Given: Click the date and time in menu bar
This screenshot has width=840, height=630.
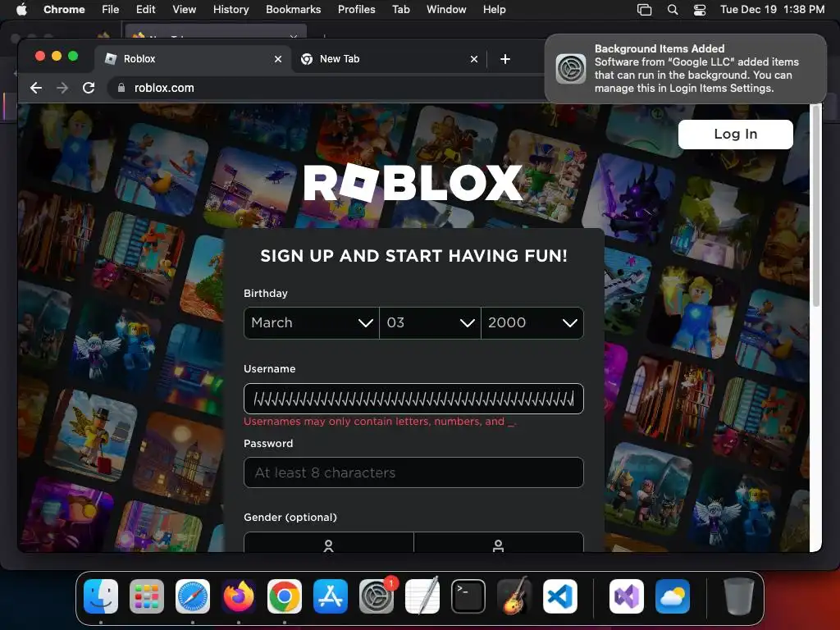Looking at the screenshot, I should tap(772, 9).
